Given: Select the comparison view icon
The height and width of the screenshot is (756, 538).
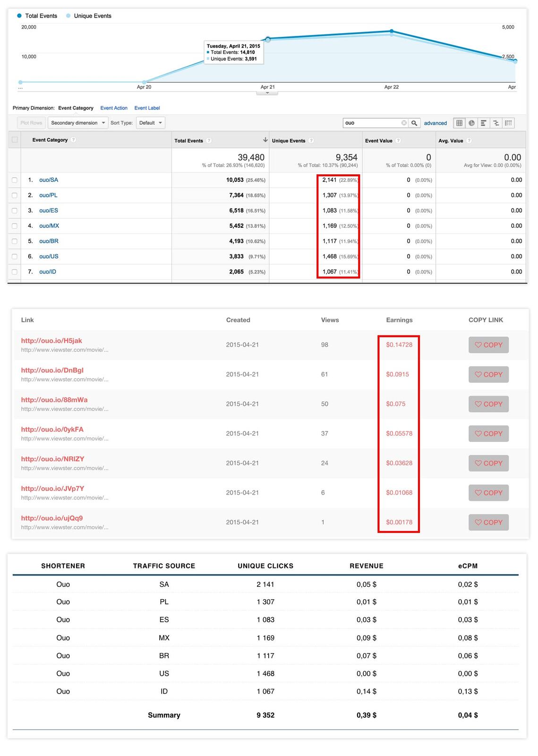Looking at the screenshot, I should [x=496, y=123].
